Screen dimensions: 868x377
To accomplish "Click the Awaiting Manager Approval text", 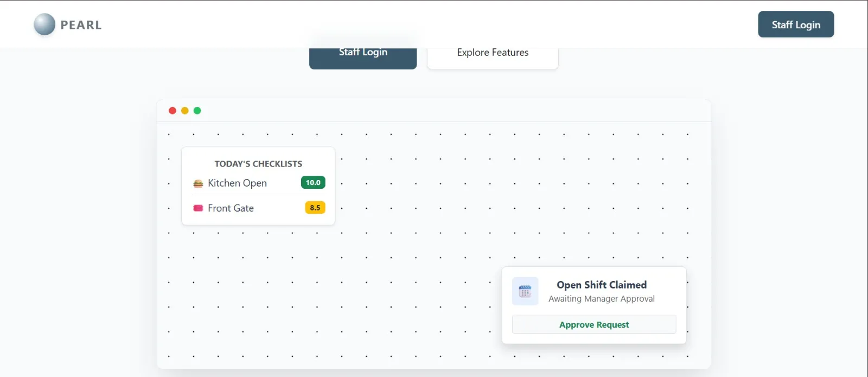I will [602, 299].
